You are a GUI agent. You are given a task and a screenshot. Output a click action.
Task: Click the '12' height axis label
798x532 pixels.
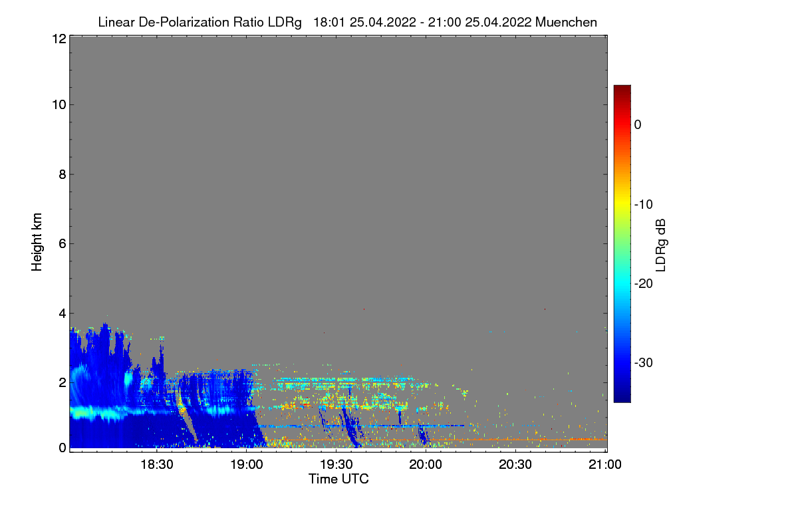tap(58, 39)
